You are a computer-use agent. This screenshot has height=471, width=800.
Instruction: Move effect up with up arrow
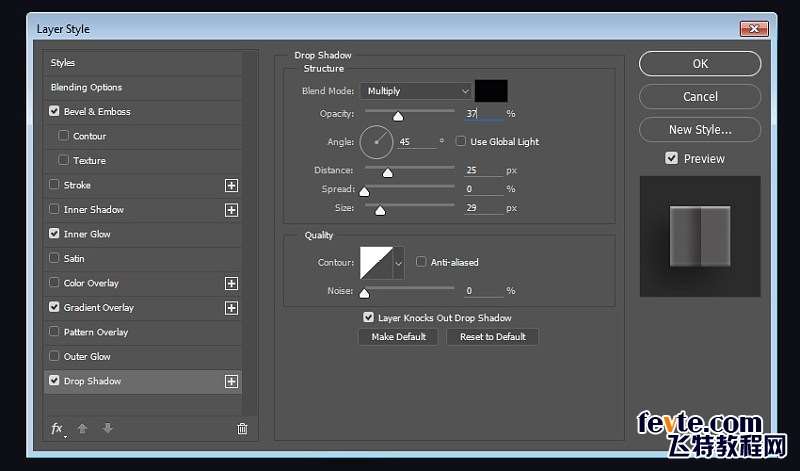tap(82, 429)
